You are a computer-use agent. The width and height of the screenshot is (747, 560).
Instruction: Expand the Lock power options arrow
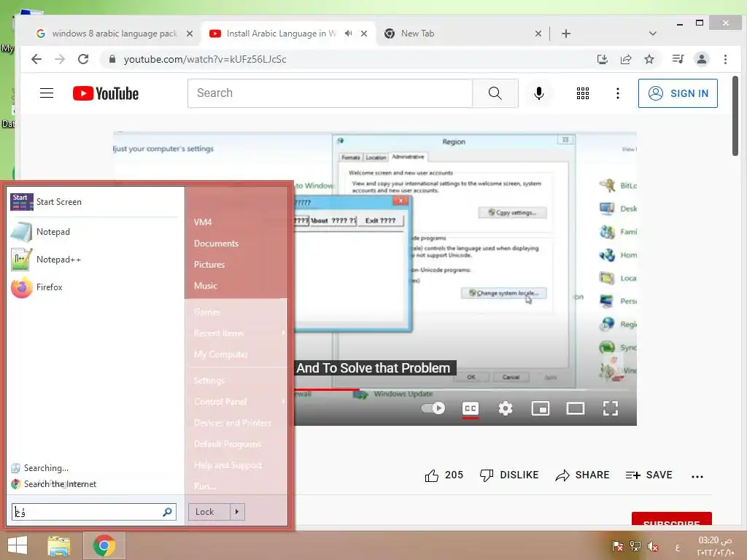pyautogui.click(x=237, y=512)
